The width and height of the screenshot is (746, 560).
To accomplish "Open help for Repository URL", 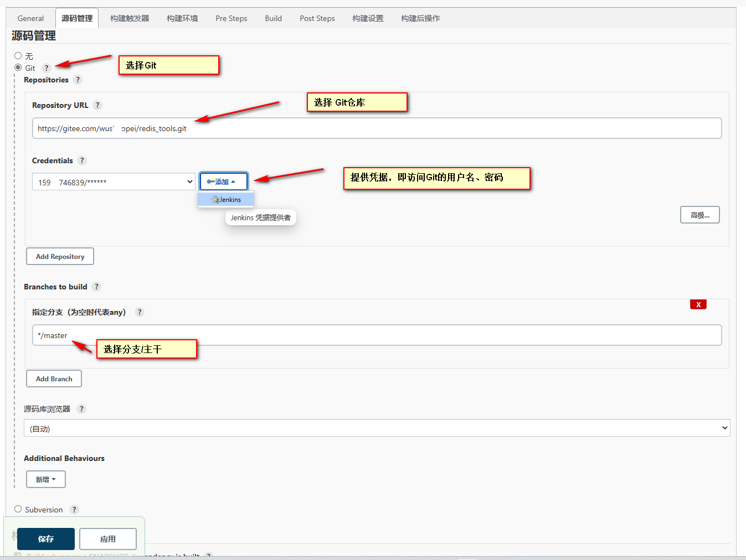I will click(97, 105).
